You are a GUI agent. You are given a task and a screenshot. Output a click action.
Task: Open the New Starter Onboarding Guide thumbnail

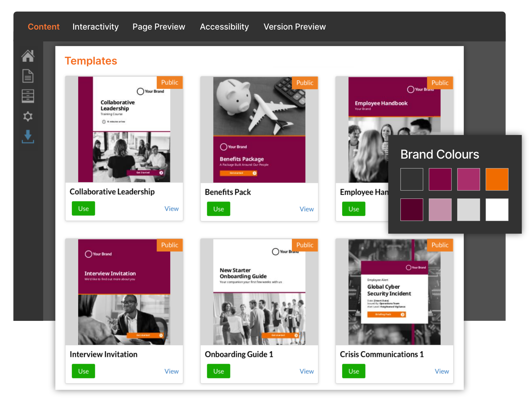[259, 292]
